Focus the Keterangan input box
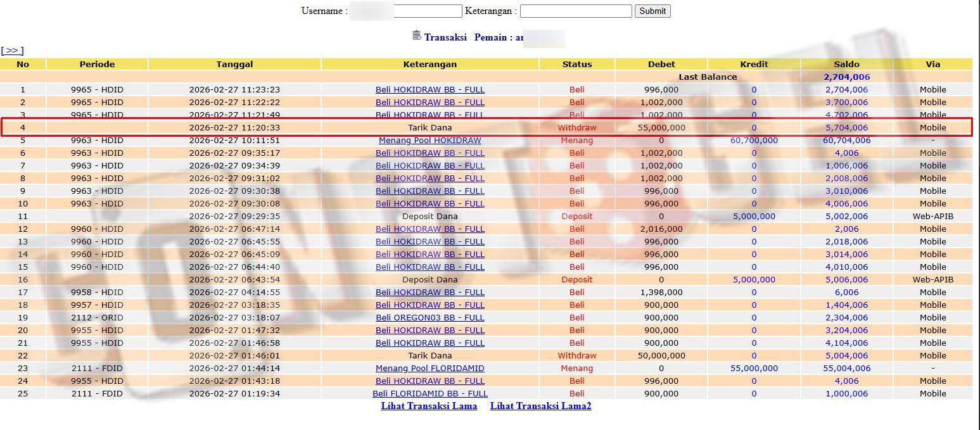Viewport: 980px width, 430px height. click(x=575, y=11)
